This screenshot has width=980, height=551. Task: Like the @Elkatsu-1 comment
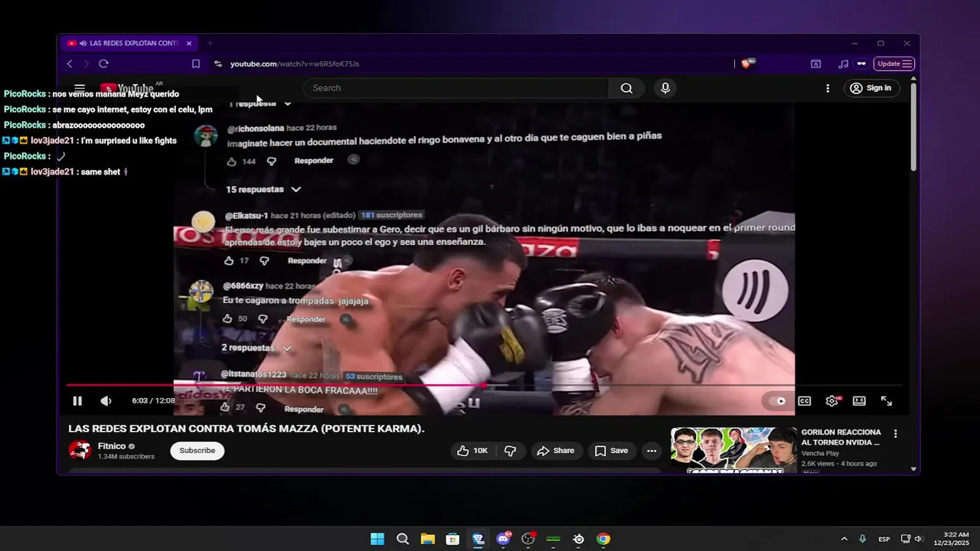point(229,261)
